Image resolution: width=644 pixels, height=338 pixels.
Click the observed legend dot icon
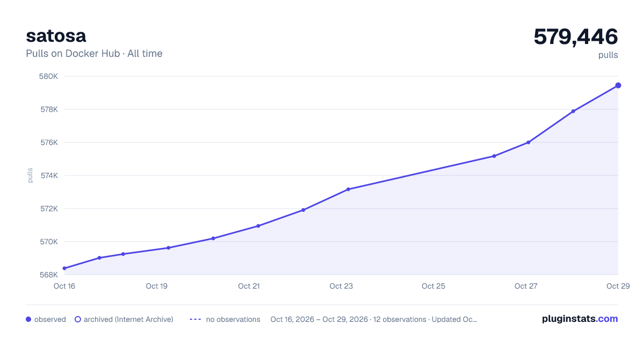click(28, 319)
